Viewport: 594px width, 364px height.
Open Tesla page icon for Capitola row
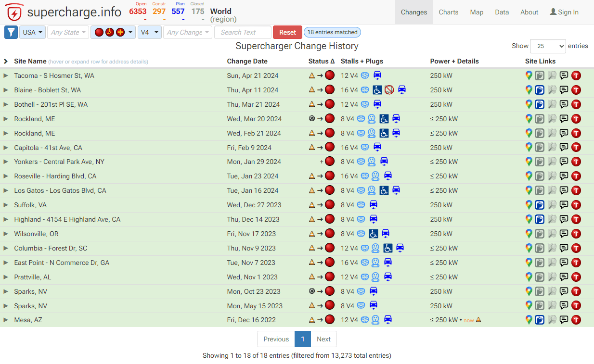click(576, 148)
